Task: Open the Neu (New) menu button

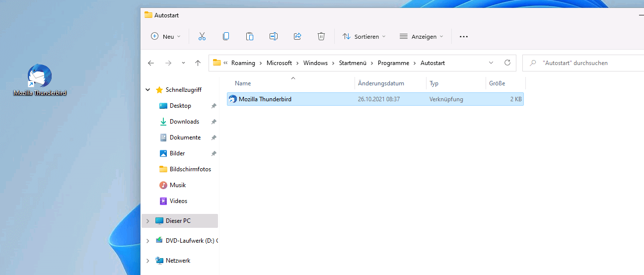Action: click(166, 36)
